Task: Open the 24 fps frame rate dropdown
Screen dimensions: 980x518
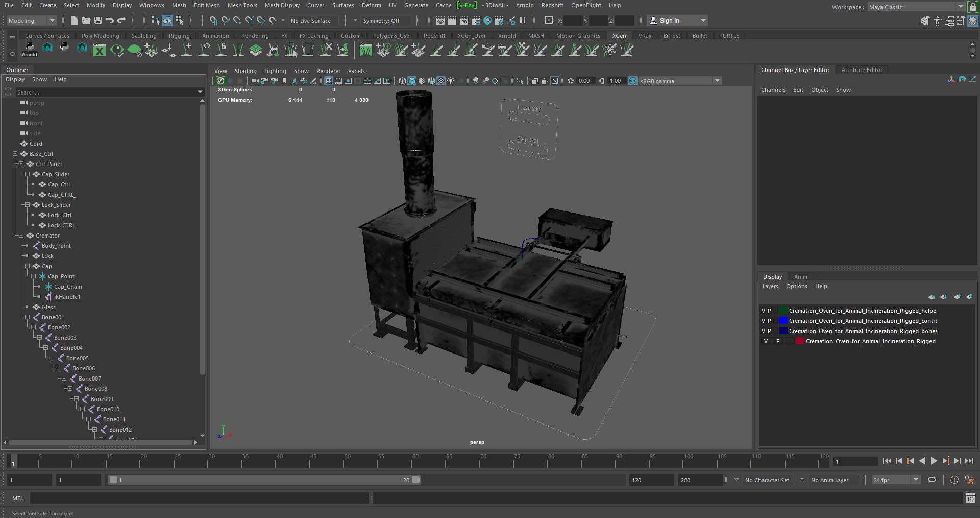Action: pos(895,480)
